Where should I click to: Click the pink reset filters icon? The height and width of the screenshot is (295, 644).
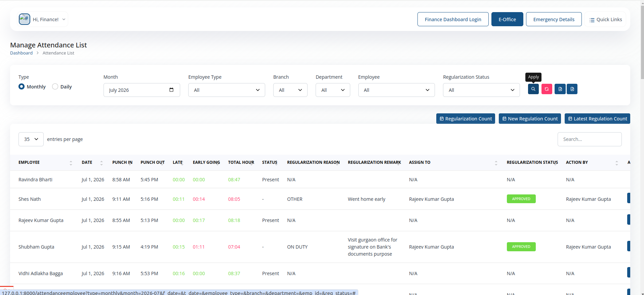547,89
